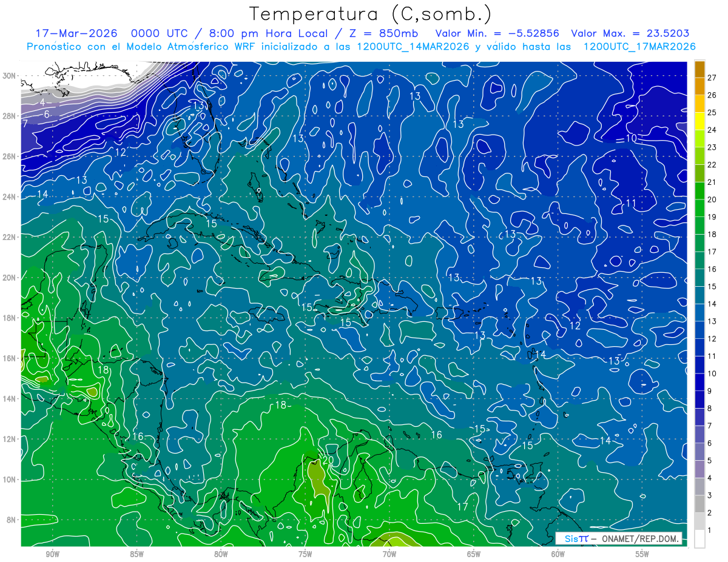The width and height of the screenshot is (728, 562).
Task: Click the contour label '6' in the northwest corner
Action: pyautogui.click(x=47, y=114)
